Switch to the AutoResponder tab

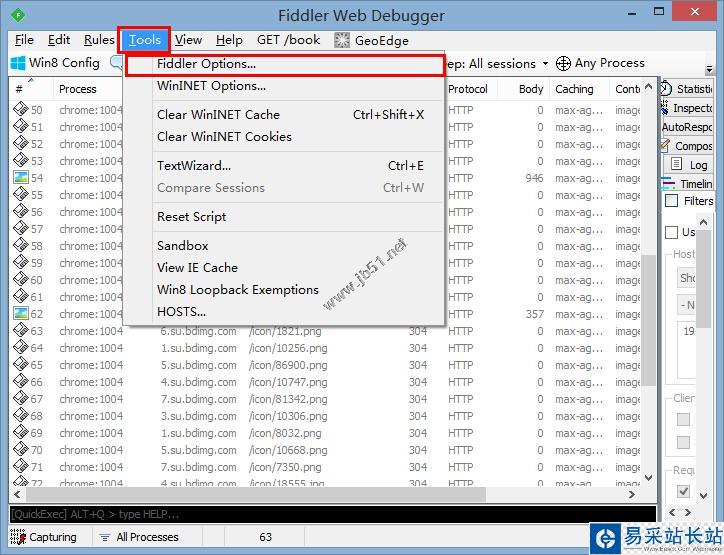[687, 127]
